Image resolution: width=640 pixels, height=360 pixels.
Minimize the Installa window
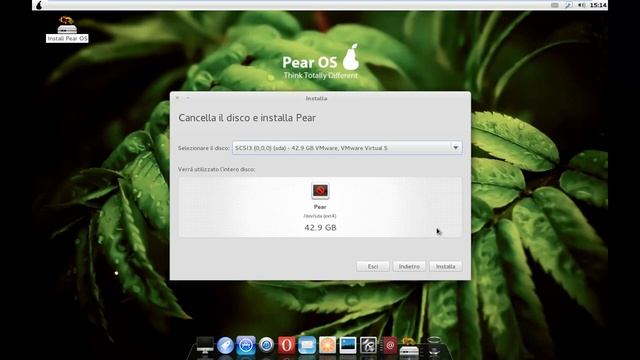click(188, 98)
